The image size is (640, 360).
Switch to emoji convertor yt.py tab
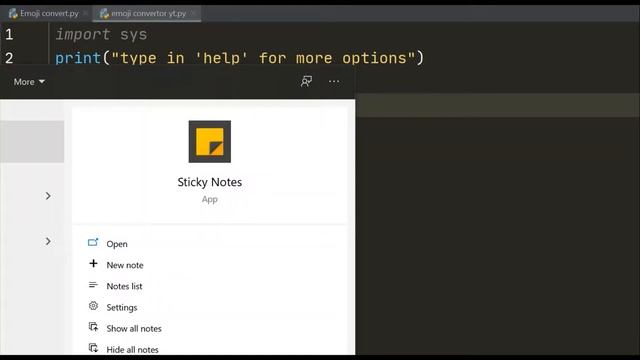coord(148,13)
